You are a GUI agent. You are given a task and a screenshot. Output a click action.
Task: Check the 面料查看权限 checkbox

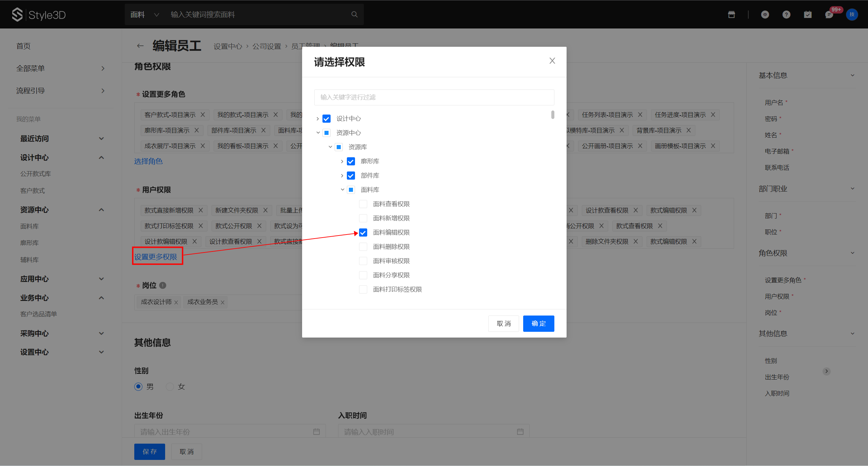[363, 204]
